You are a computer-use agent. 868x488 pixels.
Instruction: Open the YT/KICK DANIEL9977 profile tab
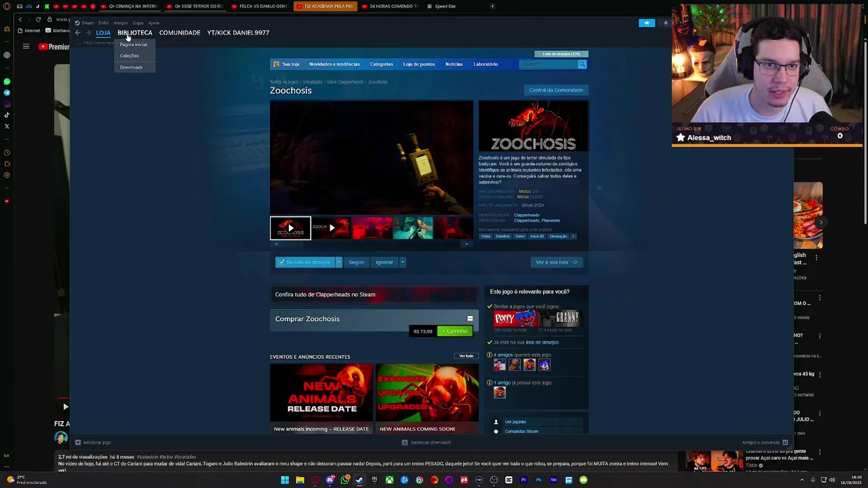238,33
